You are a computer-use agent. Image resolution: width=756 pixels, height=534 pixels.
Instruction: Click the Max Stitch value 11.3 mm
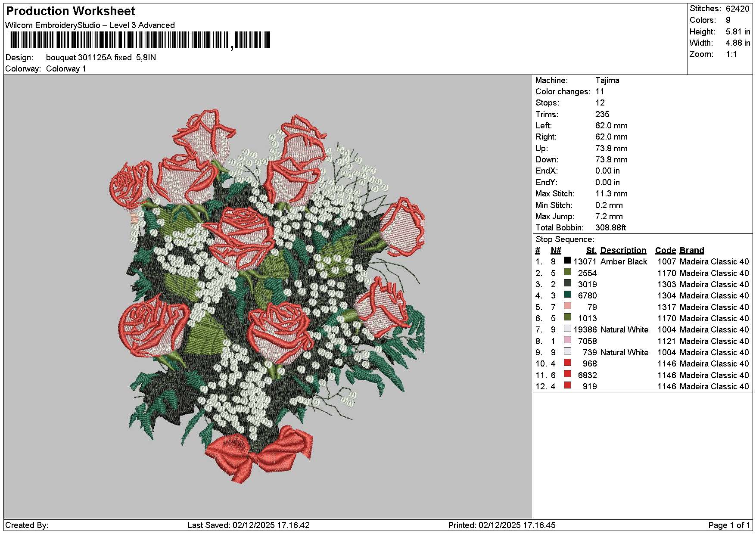pyautogui.click(x=611, y=194)
